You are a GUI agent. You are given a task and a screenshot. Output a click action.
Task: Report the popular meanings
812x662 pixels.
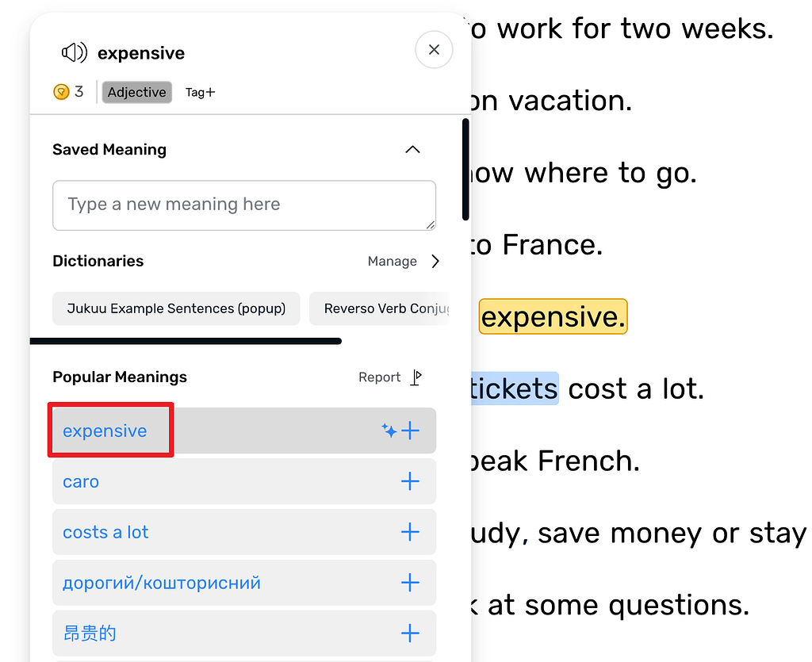pos(379,377)
